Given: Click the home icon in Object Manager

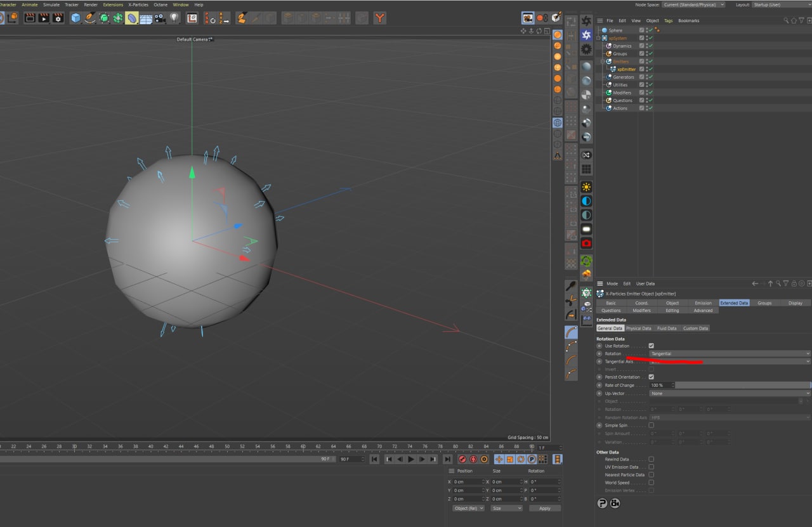Looking at the screenshot, I should (x=793, y=20).
